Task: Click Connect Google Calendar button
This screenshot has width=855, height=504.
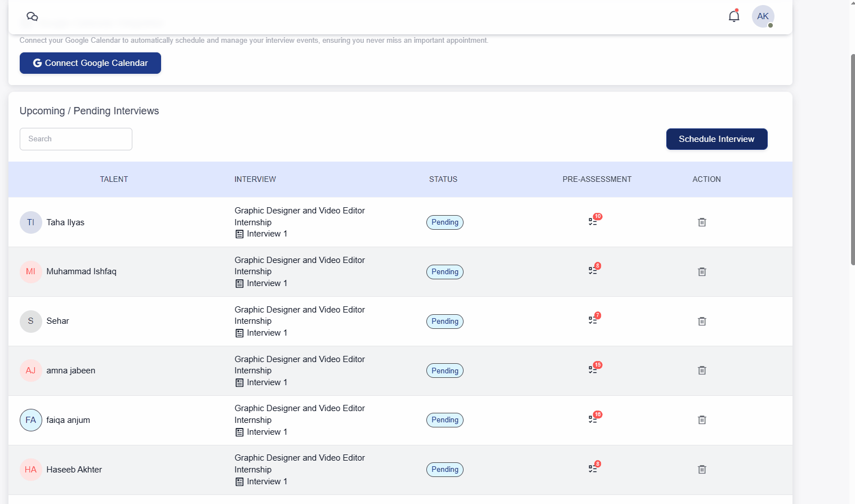Action: click(x=90, y=63)
